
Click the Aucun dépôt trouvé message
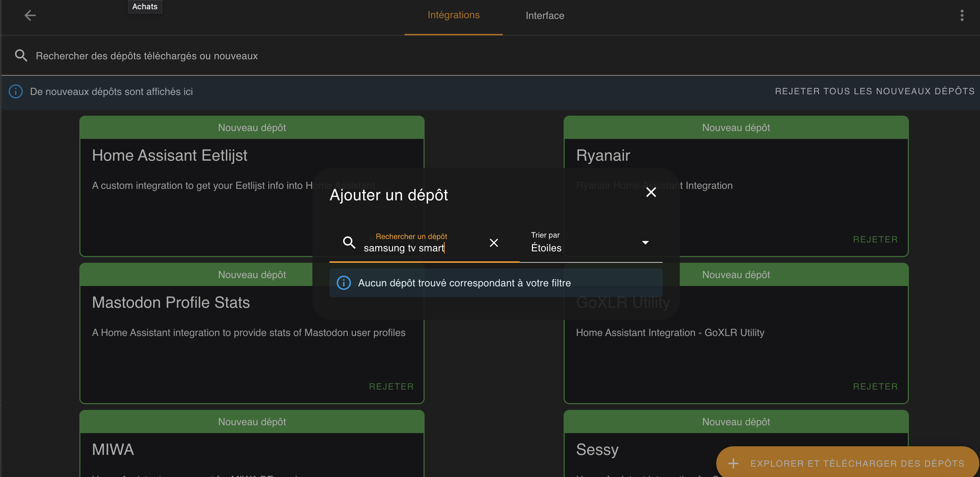pos(464,283)
